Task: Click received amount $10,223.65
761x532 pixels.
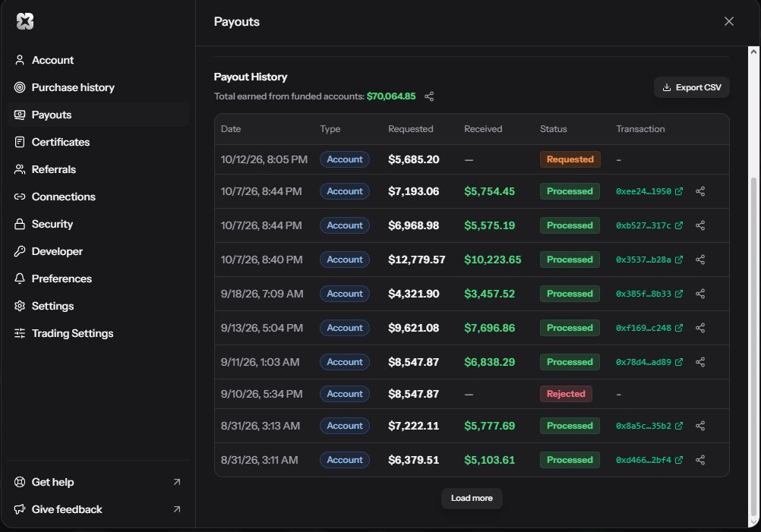Action: 493,260
